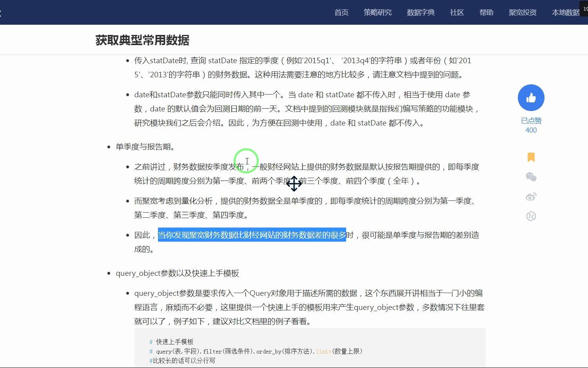Share the article via Weibo icon
This screenshot has height=368, width=588.
tap(531, 197)
